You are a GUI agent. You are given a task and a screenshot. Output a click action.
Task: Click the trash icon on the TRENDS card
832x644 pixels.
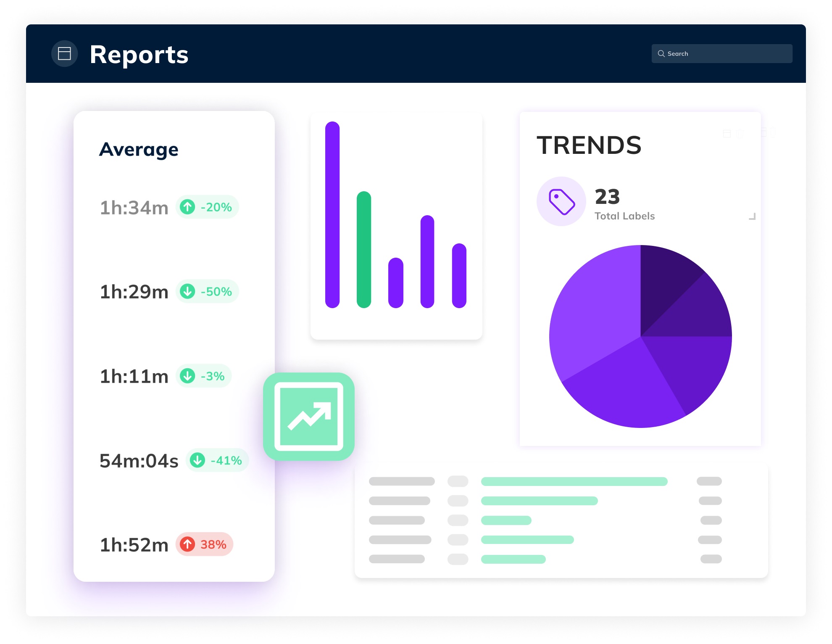(740, 134)
